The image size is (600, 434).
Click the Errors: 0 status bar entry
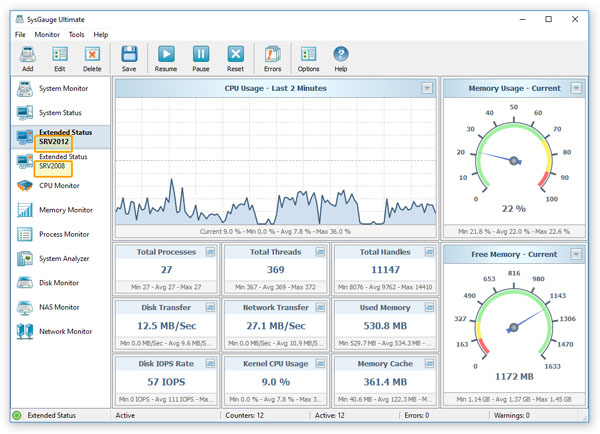[417, 415]
